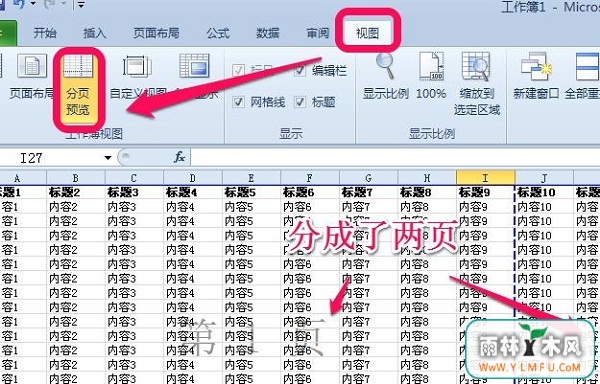
Task: Select the 公式 tab
Action: coord(218,33)
